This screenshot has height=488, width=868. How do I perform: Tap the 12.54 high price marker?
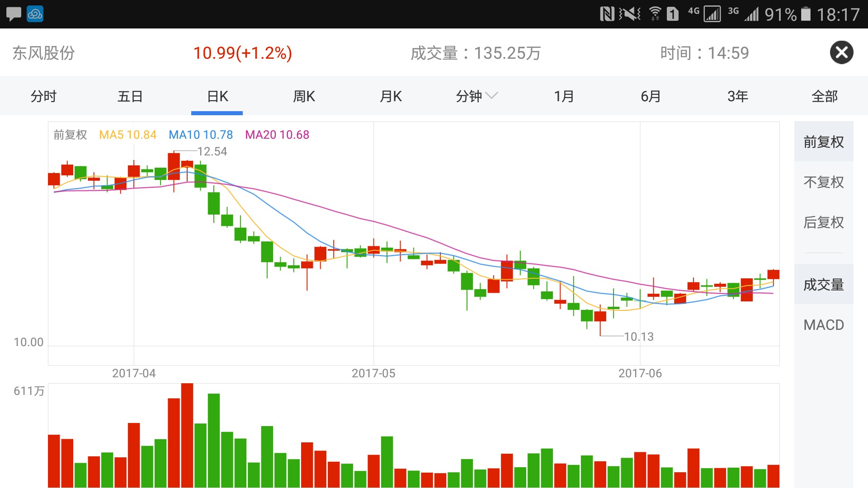coord(212,151)
